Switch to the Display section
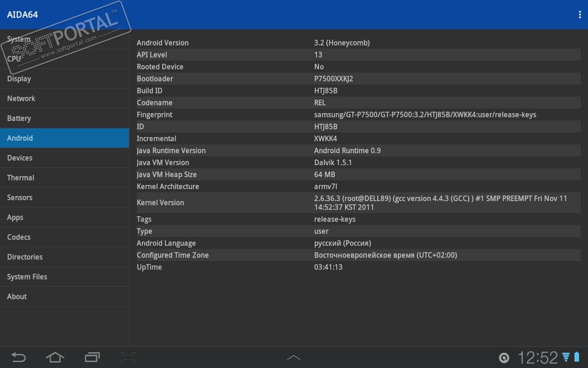 click(x=64, y=79)
